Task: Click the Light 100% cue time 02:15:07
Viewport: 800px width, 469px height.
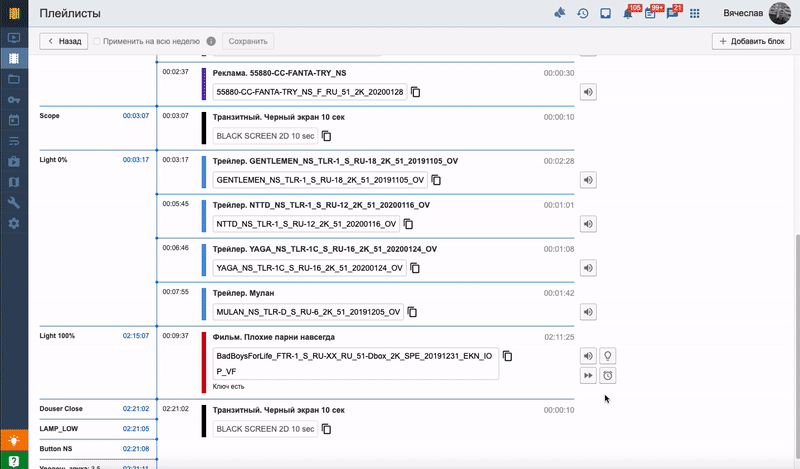Action: [136, 336]
